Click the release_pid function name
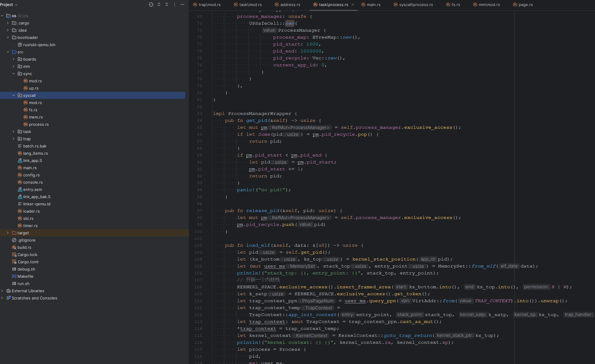The height and width of the screenshot is (364, 595). [x=263, y=211]
